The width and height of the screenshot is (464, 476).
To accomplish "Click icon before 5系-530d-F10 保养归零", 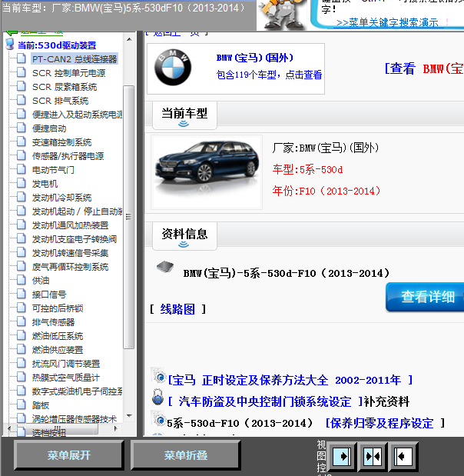I will [x=159, y=420].
